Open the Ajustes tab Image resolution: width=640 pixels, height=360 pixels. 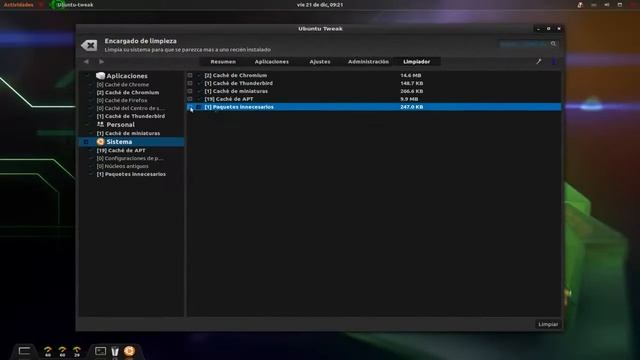[x=320, y=62]
